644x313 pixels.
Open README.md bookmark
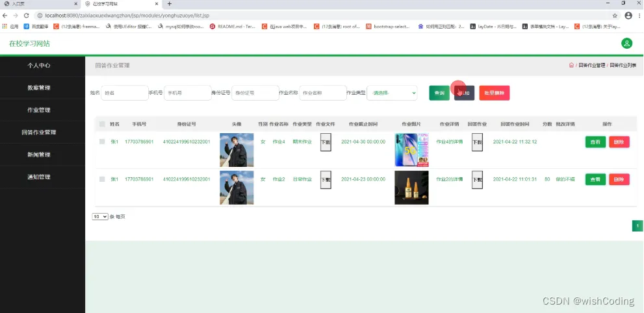pos(233,26)
